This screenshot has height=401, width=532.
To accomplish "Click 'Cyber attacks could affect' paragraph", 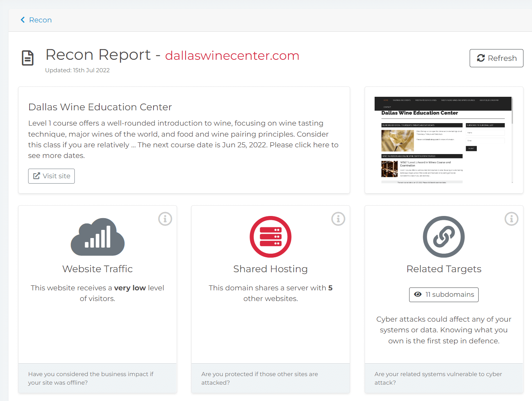I will click(x=444, y=330).
